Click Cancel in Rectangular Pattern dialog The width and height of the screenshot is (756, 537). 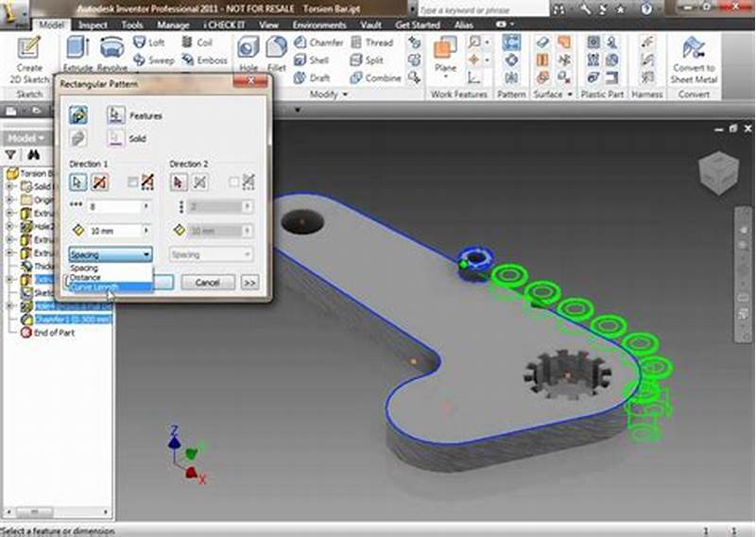(x=208, y=283)
